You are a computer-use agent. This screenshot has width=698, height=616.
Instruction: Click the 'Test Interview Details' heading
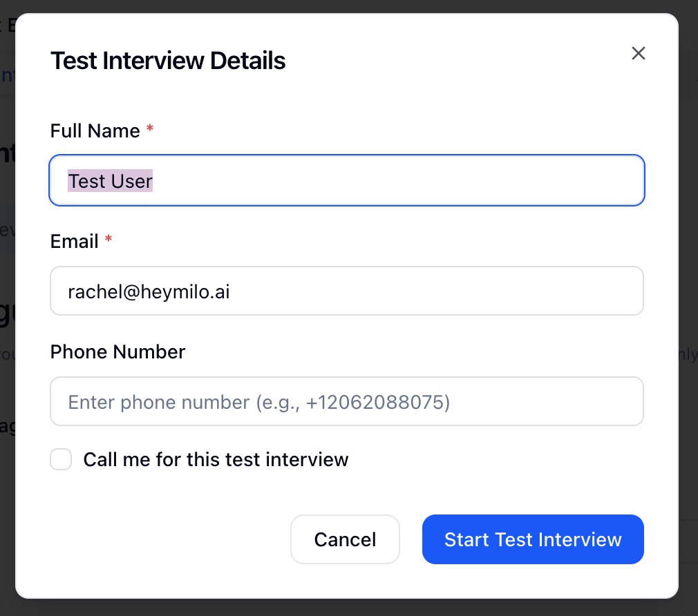click(168, 61)
